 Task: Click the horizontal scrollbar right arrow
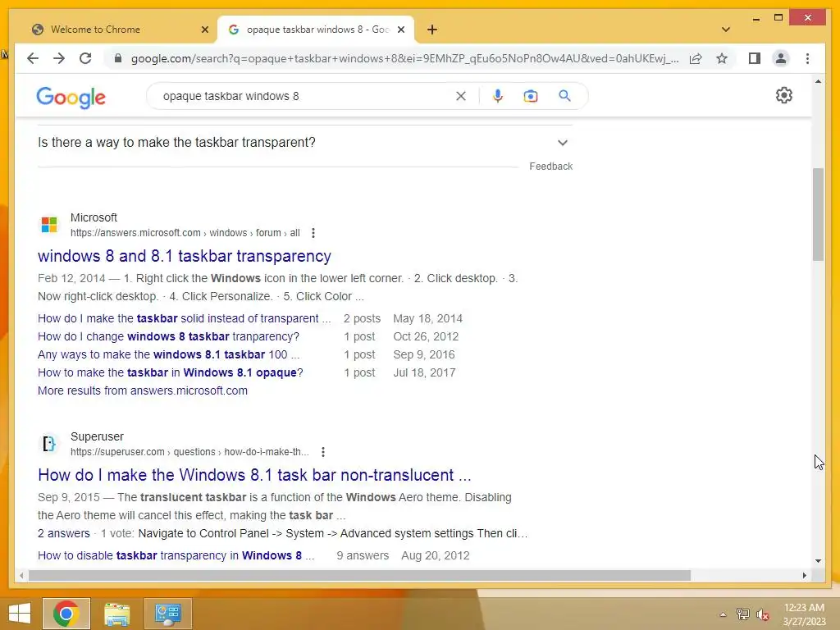click(x=804, y=575)
